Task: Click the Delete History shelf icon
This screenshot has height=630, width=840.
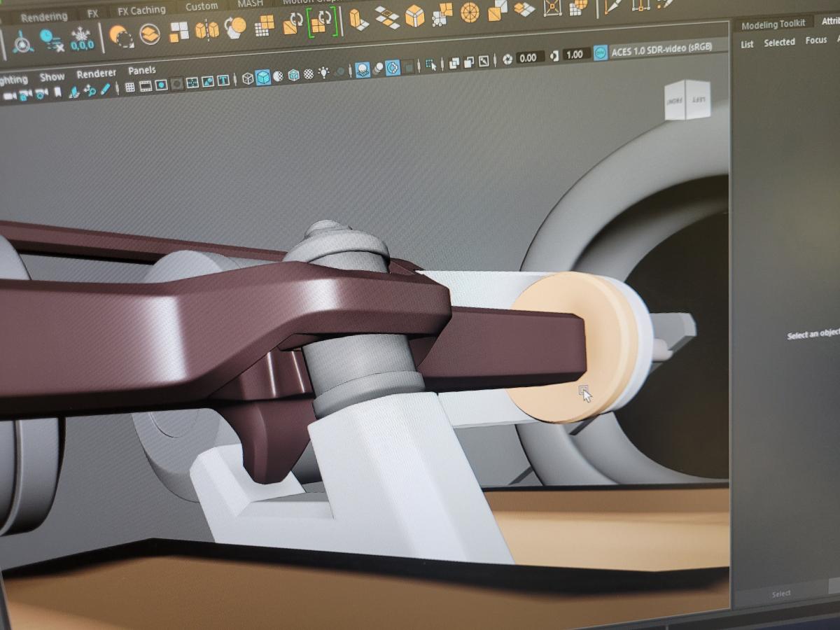Action: point(52,40)
